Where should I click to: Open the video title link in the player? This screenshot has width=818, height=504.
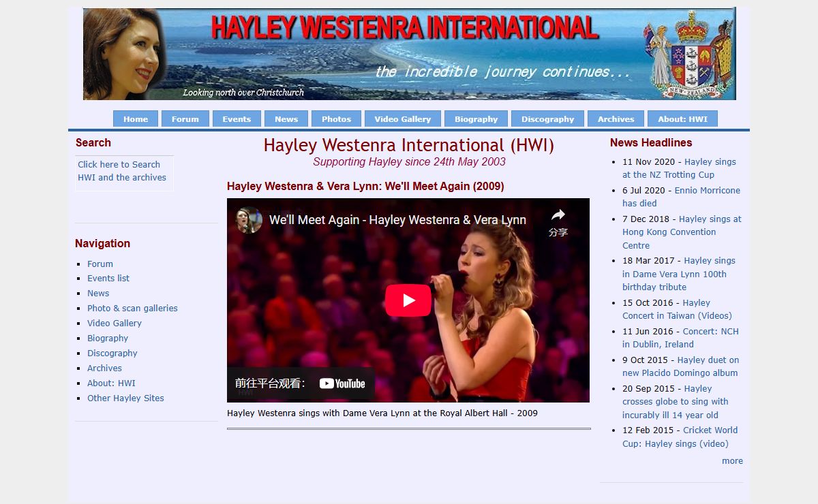tap(397, 220)
